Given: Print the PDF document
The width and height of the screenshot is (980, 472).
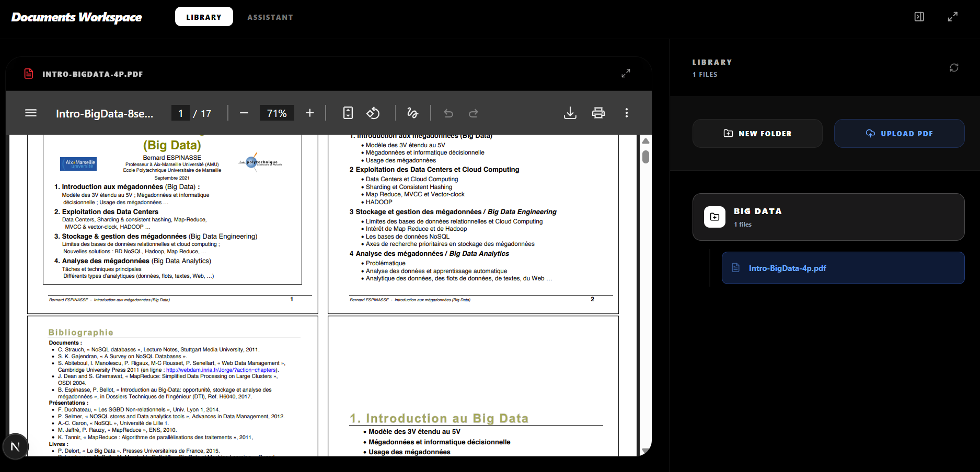Looking at the screenshot, I should pyautogui.click(x=598, y=113).
